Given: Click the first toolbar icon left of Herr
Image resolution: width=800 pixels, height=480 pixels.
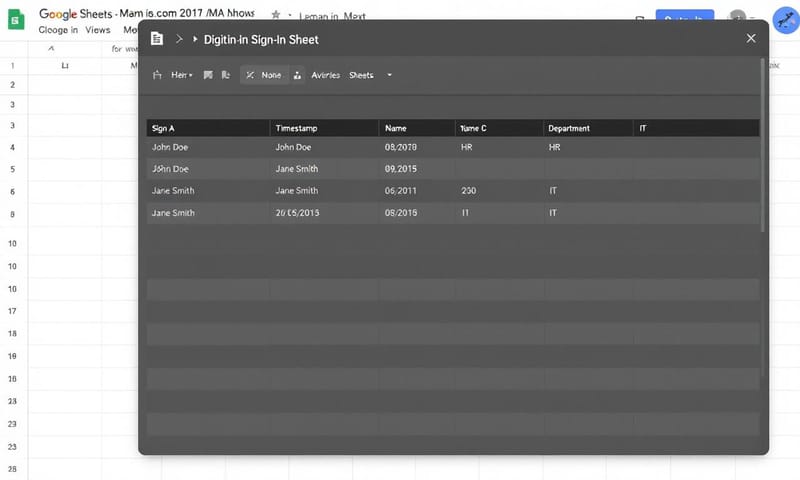Looking at the screenshot, I should tap(156, 75).
